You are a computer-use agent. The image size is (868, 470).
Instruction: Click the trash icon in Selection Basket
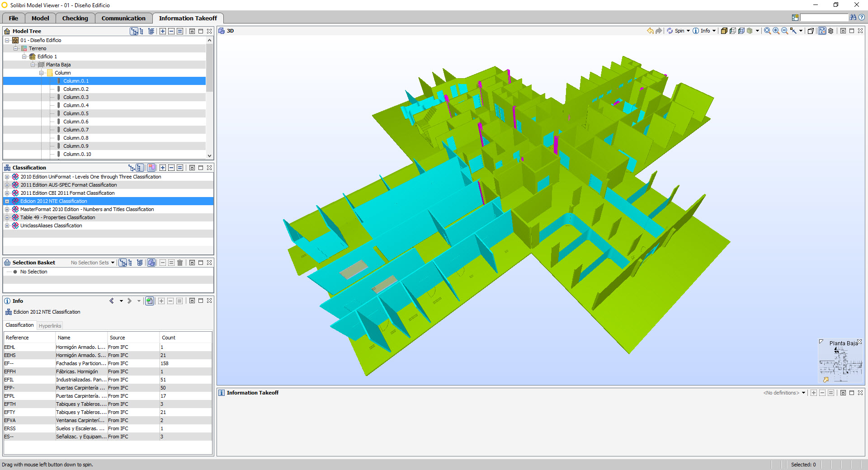(180, 263)
